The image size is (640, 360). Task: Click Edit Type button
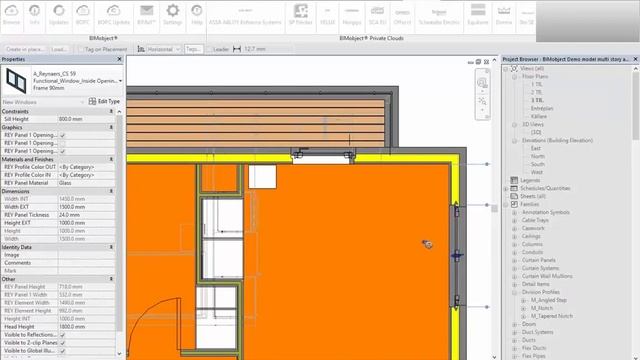104,101
